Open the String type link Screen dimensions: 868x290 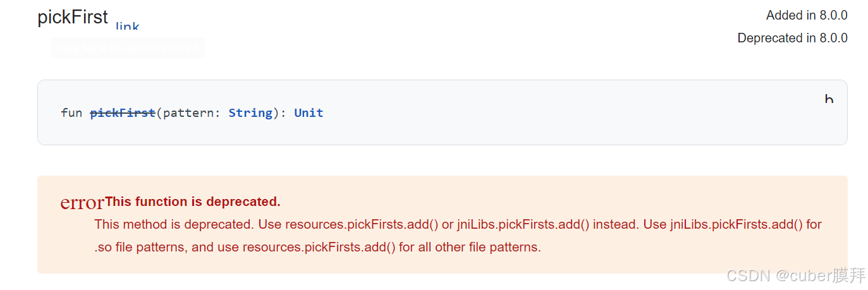pos(250,113)
